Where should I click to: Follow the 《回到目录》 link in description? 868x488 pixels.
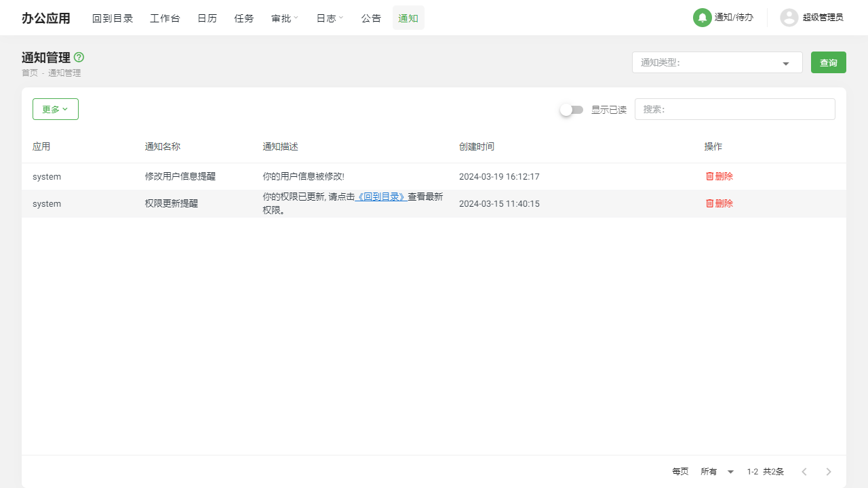click(381, 197)
